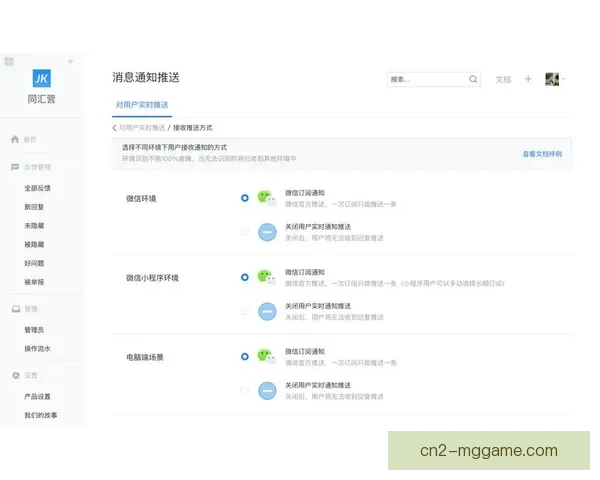This screenshot has height=480, width=600.
Task: Click WeChat icon in 电脑端场景 row
Action: (x=267, y=356)
